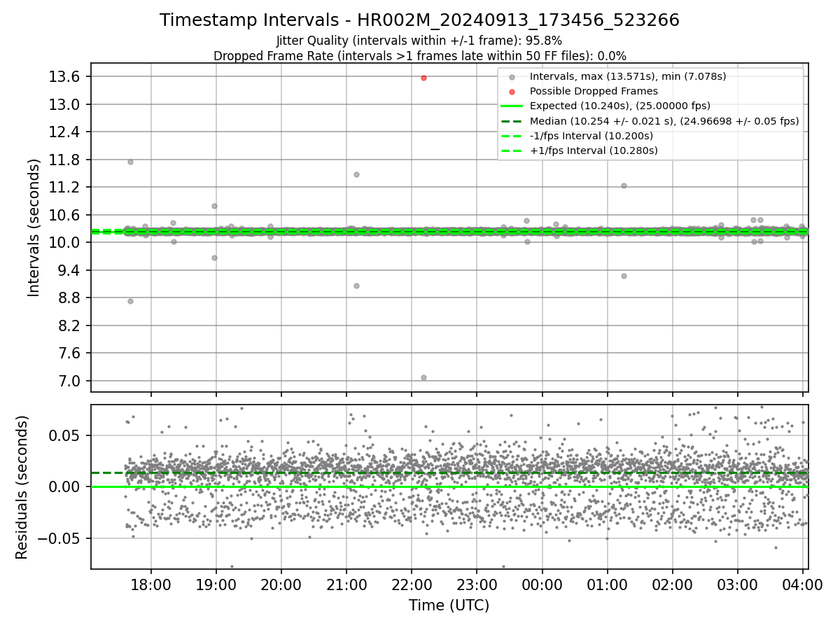Click the outlier point near 11.8 seconds

tap(130, 162)
